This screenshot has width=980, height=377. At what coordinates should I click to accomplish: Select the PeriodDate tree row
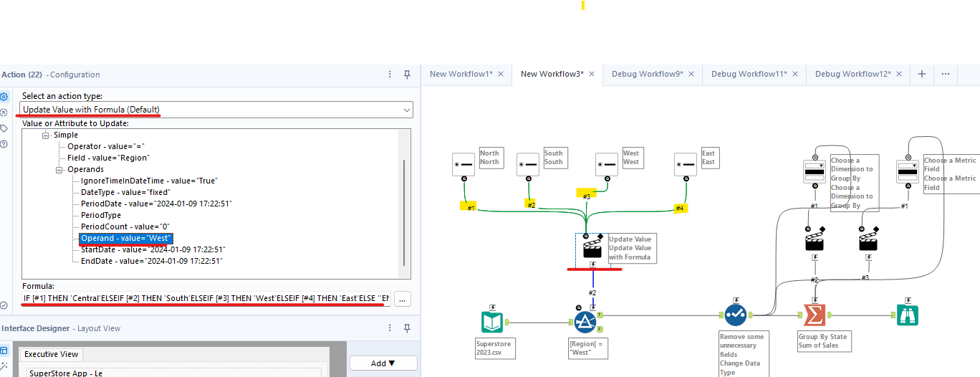tap(156, 204)
